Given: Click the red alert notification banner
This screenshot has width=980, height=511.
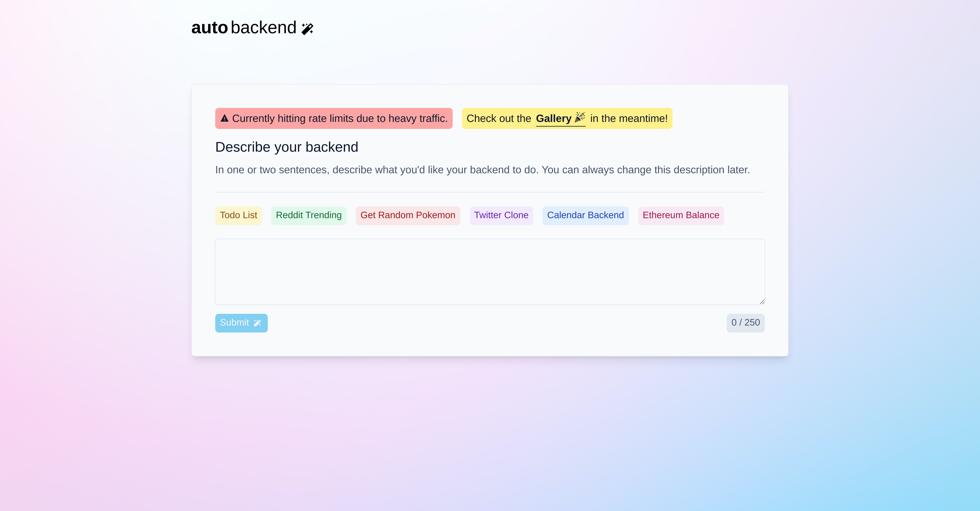Looking at the screenshot, I should (x=333, y=118).
